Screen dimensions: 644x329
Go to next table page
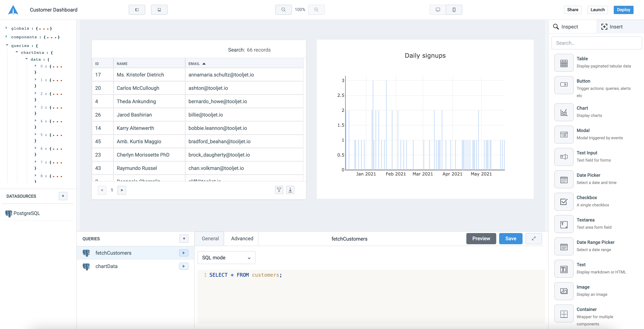click(122, 190)
